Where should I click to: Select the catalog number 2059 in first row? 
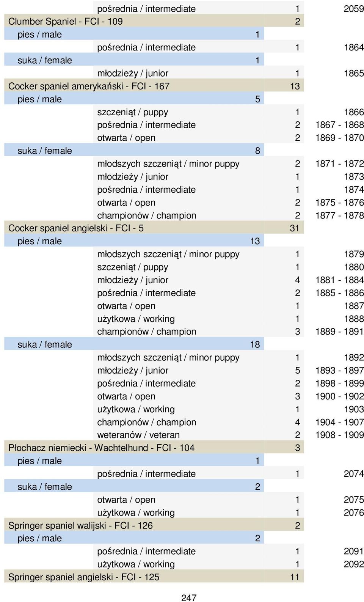354,9
